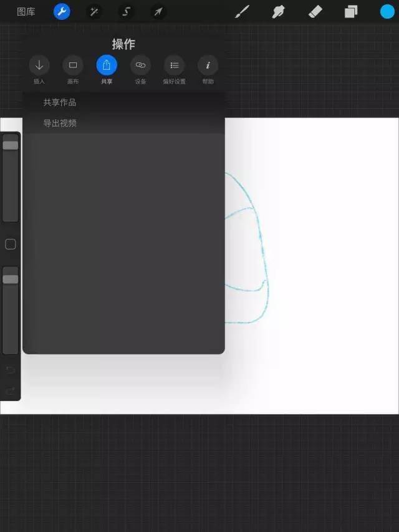Switch to the 画布 canvas tab
Image resolution: width=399 pixels, height=532 pixels.
click(x=73, y=70)
